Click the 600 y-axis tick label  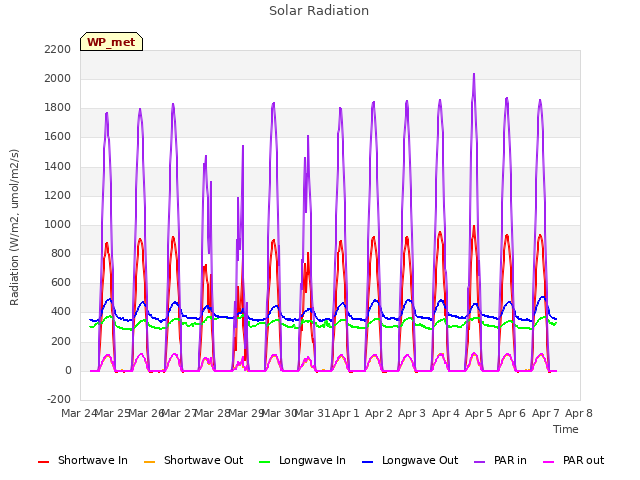[60, 282]
